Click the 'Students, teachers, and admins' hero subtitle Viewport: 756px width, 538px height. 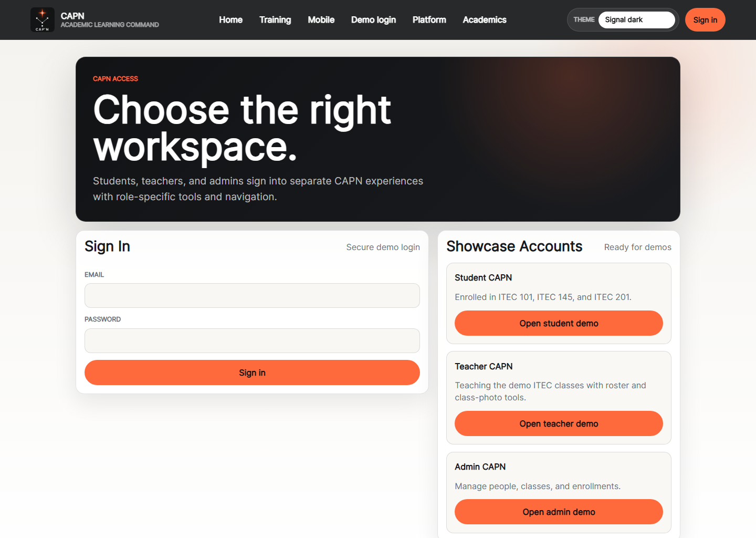tap(258, 189)
